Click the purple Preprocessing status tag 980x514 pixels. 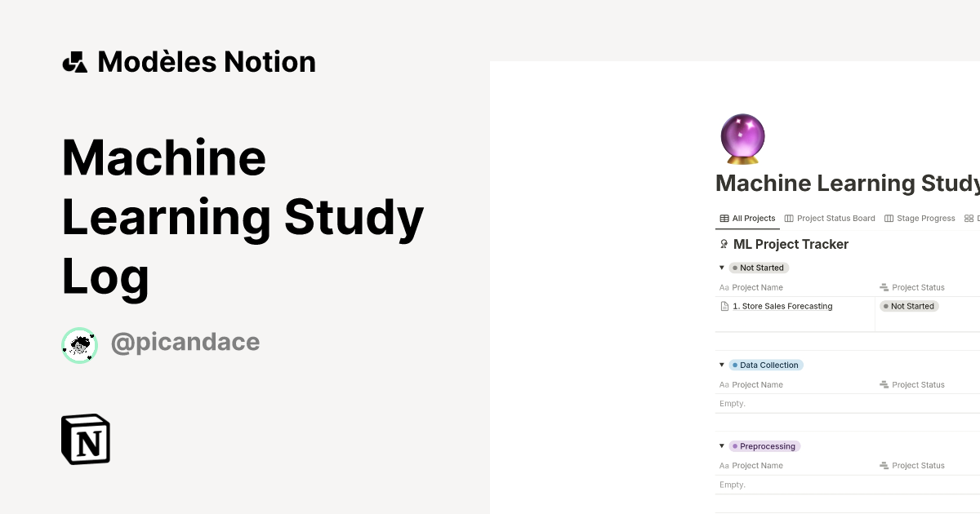click(765, 445)
